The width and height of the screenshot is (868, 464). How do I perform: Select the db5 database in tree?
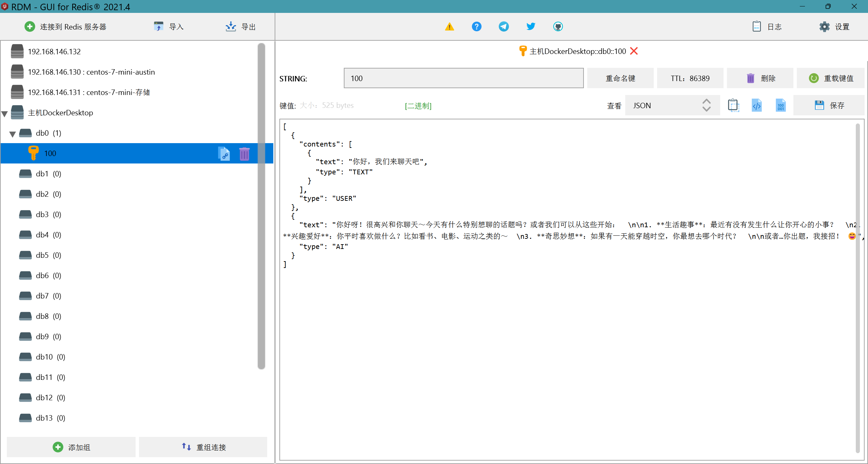(x=42, y=255)
